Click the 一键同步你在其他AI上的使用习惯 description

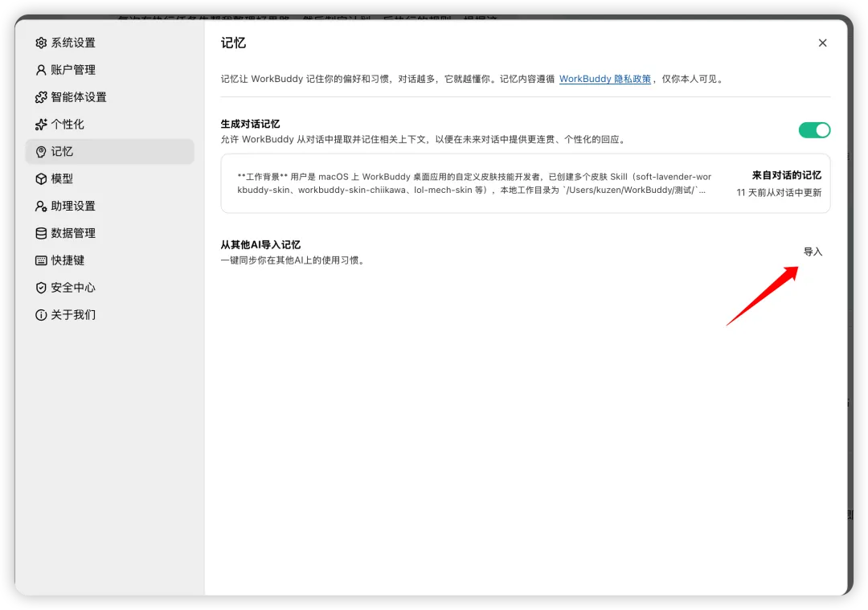[x=294, y=260]
